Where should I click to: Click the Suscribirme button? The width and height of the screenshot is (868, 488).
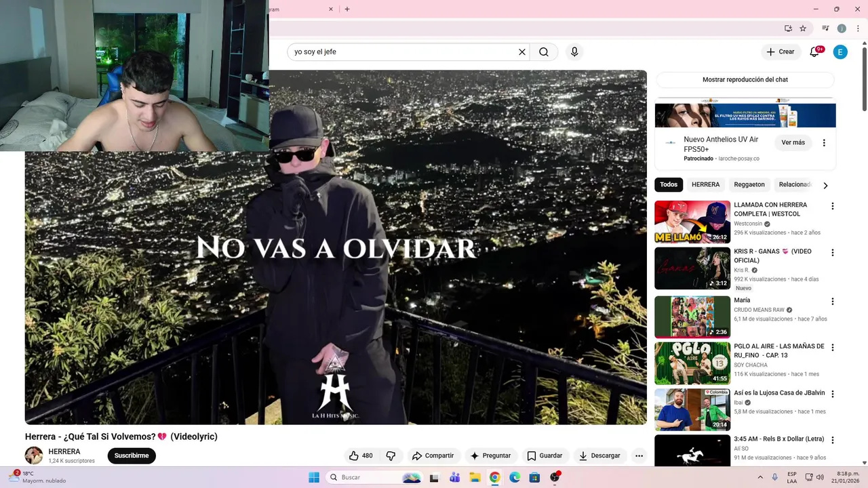[x=132, y=455]
